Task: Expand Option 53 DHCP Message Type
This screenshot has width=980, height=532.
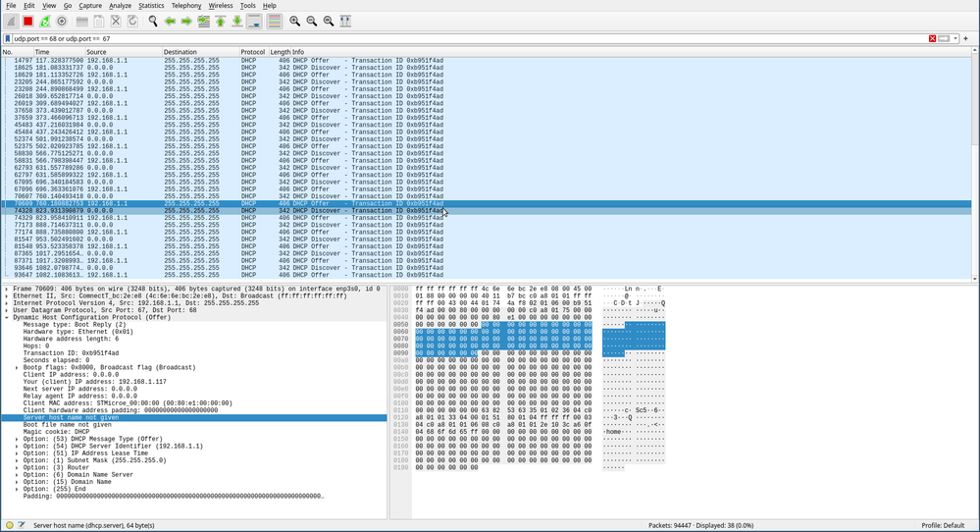Action: click(x=18, y=439)
